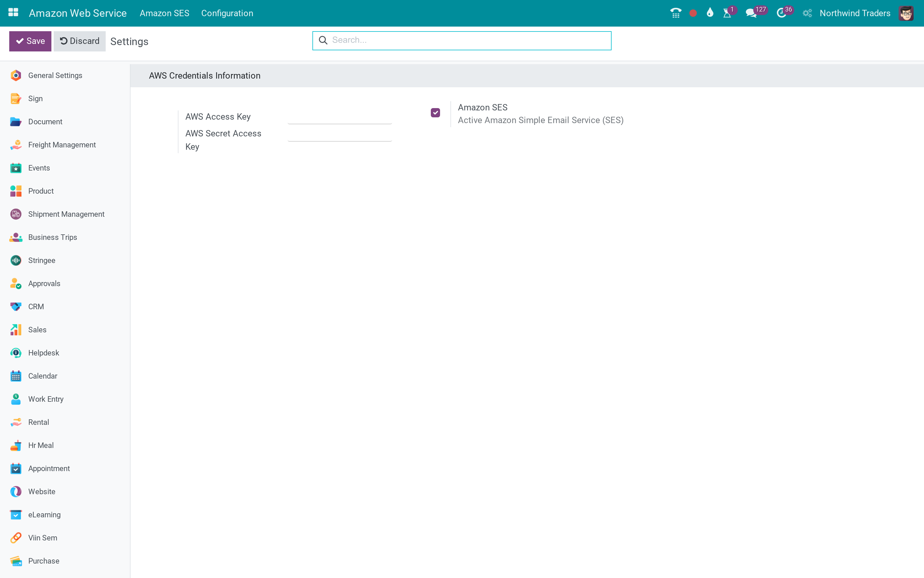The height and width of the screenshot is (578, 924).
Task: Focus the AWS Secret Access Key field
Action: [340, 134]
